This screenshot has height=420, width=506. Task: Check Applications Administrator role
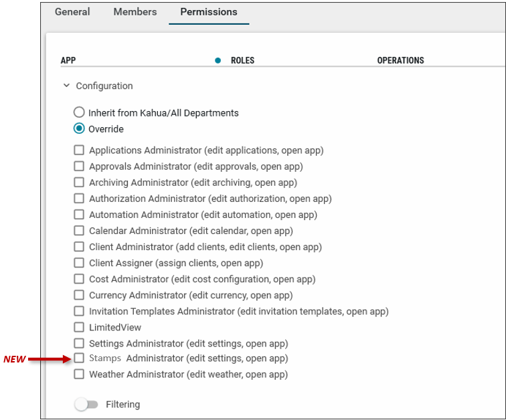click(79, 150)
